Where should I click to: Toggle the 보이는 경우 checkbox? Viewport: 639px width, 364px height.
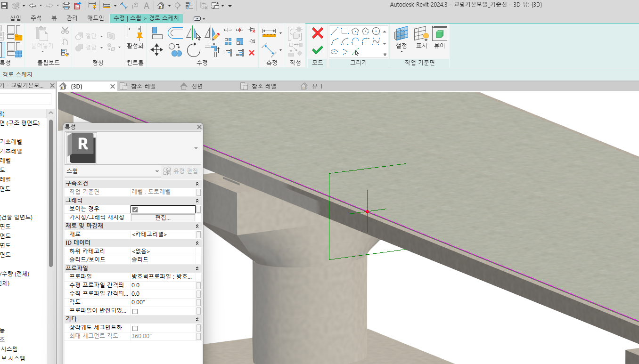pyautogui.click(x=135, y=210)
